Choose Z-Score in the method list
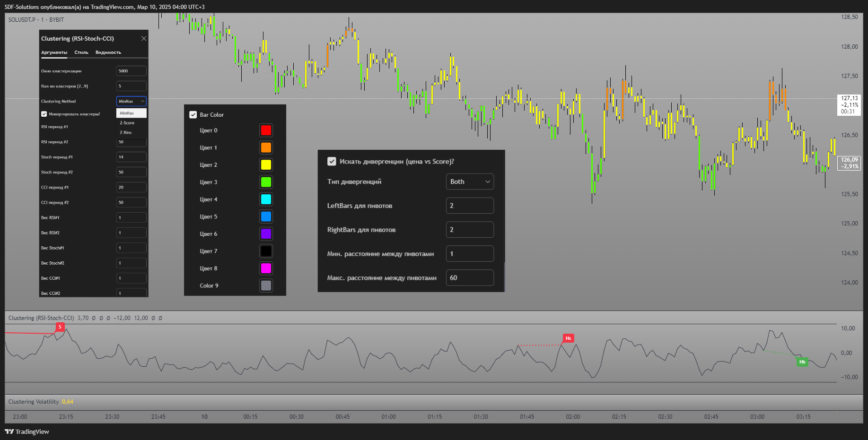The width and height of the screenshot is (868, 440). tap(132, 123)
